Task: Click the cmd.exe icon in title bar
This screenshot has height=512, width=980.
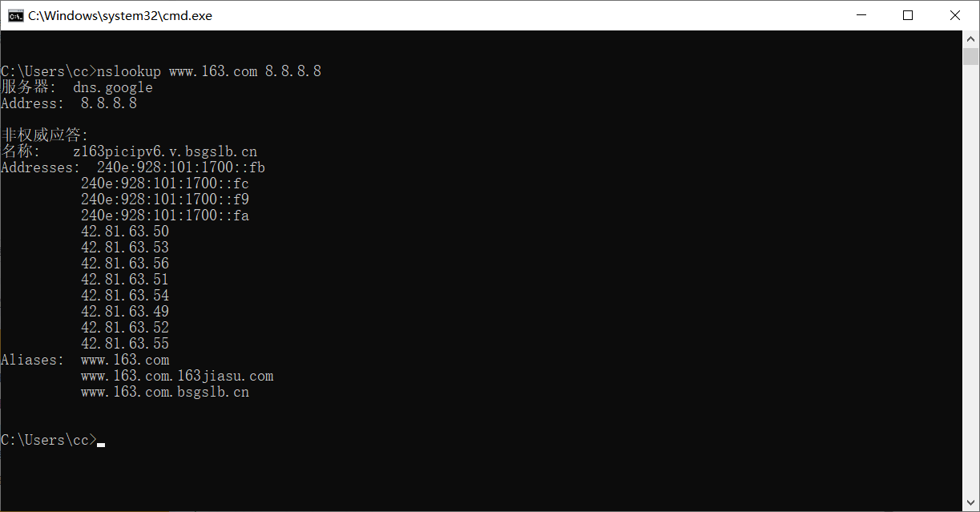Action: click(15, 15)
